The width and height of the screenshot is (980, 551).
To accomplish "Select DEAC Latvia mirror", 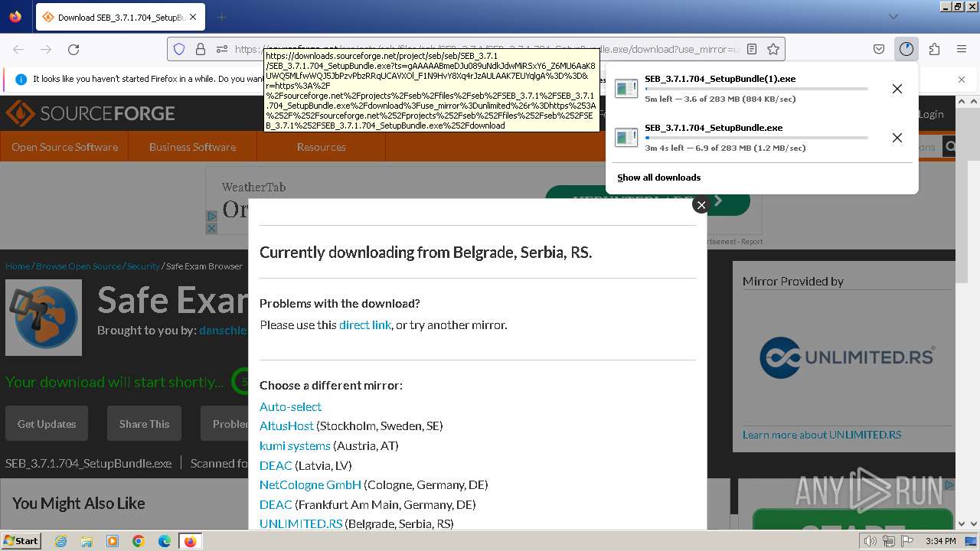I will (276, 465).
